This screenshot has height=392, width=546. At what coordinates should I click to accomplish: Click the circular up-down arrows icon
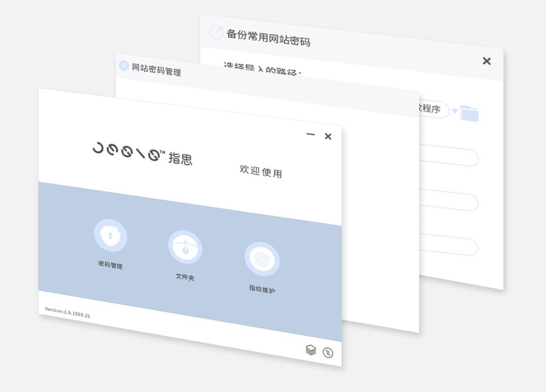(x=328, y=353)
